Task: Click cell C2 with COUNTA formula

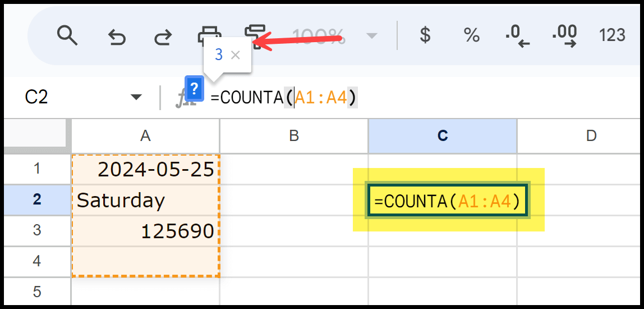Action: click(448, 200)
